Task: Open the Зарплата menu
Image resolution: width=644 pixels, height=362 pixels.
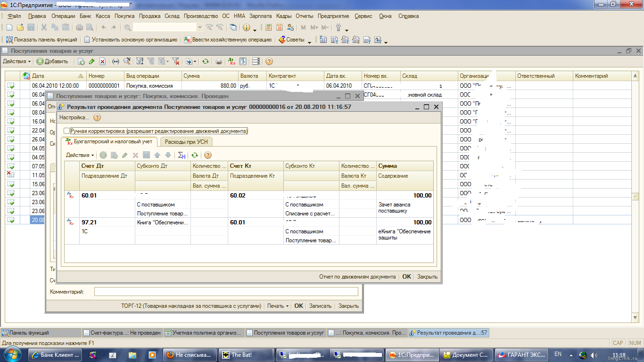Action: (260, 16)
